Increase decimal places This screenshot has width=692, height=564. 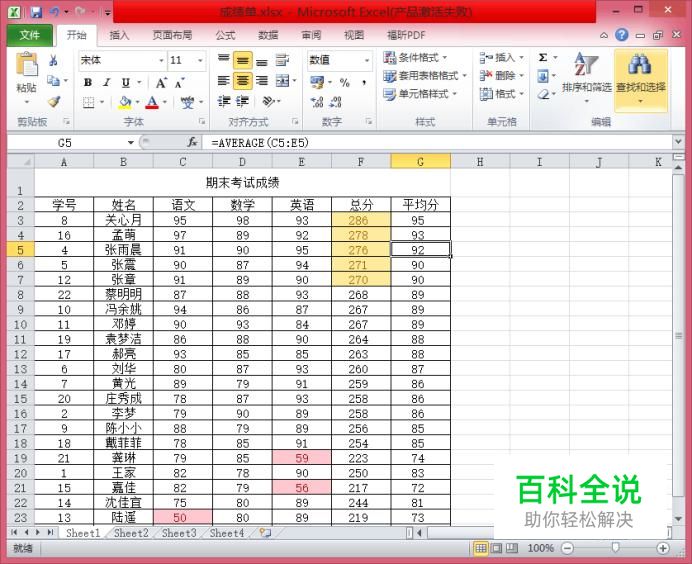tap(317, 102)
